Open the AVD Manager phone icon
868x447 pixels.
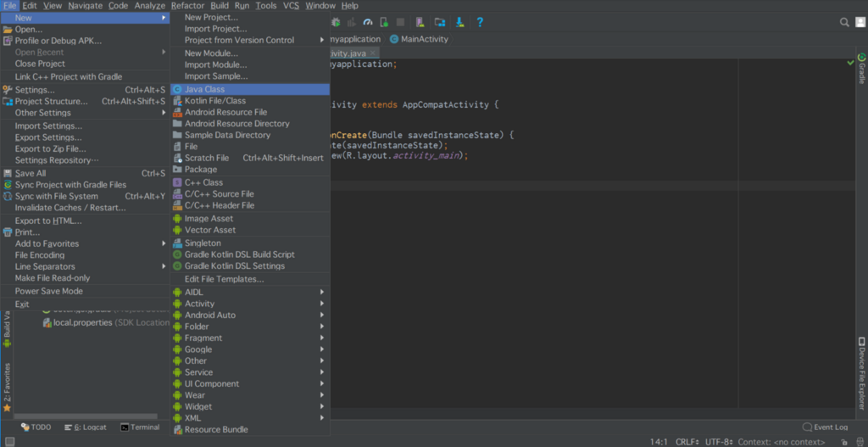tap(420, 22)
